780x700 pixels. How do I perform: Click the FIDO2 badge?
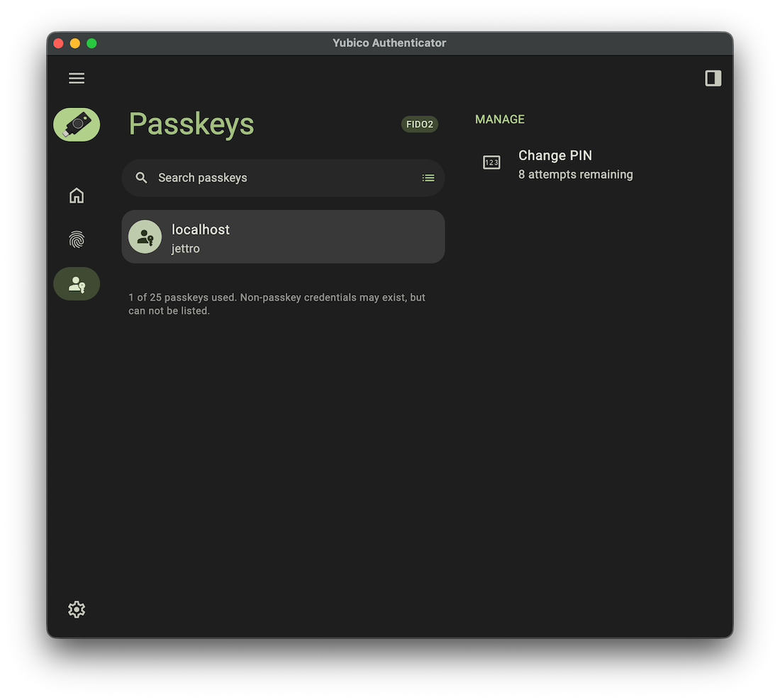pyautogui.click(x=420, y=124)
